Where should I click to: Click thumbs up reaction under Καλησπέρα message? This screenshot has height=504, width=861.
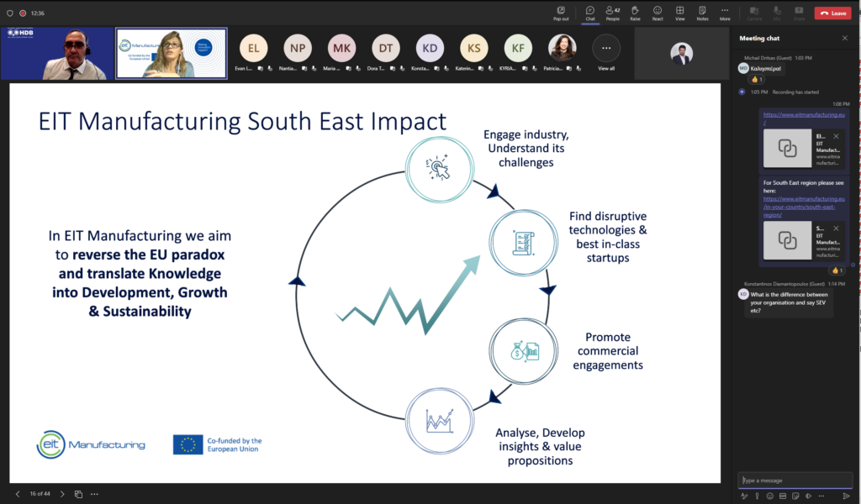click(757, 80)
